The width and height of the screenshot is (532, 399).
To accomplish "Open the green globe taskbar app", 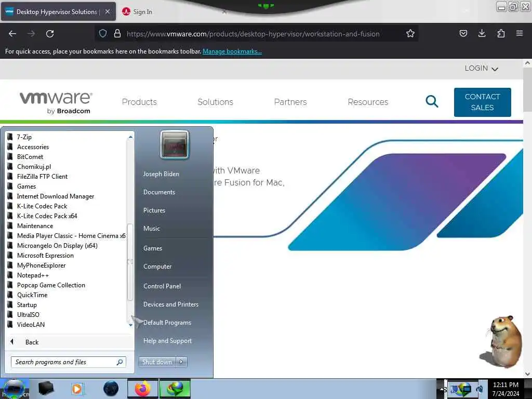I will pyautogui.click(x=175, y=389).
